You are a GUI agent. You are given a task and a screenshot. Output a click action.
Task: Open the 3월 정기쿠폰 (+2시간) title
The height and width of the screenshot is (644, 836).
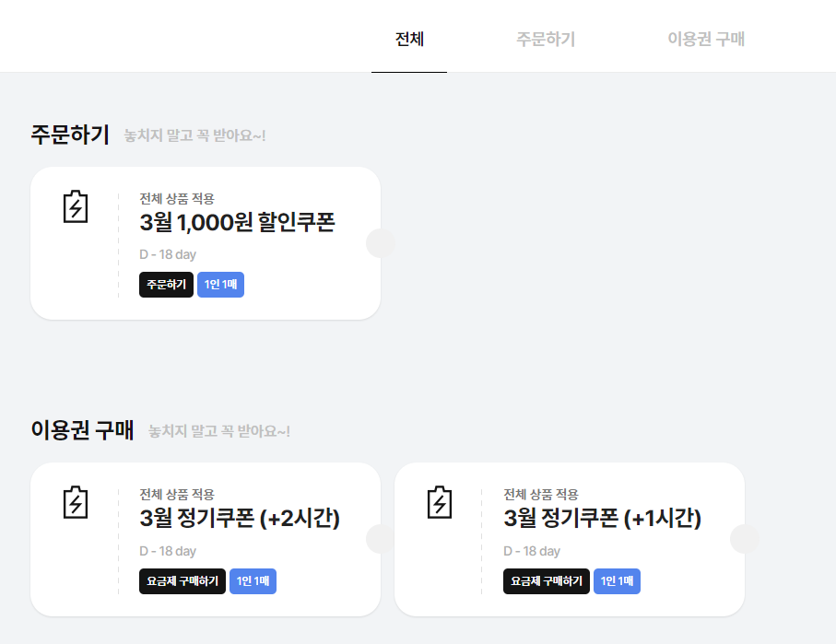coord(240,518)
